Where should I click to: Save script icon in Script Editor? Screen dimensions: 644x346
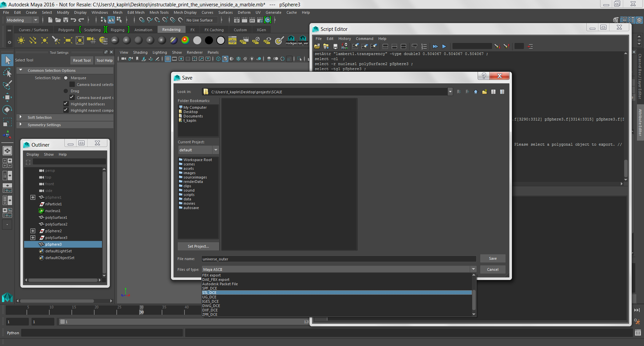pos(335,46)
